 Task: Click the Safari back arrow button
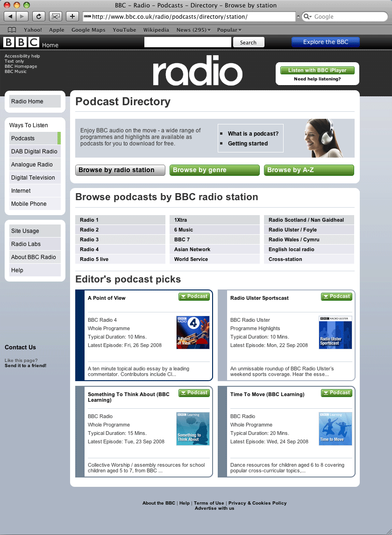tap(11, 16)
